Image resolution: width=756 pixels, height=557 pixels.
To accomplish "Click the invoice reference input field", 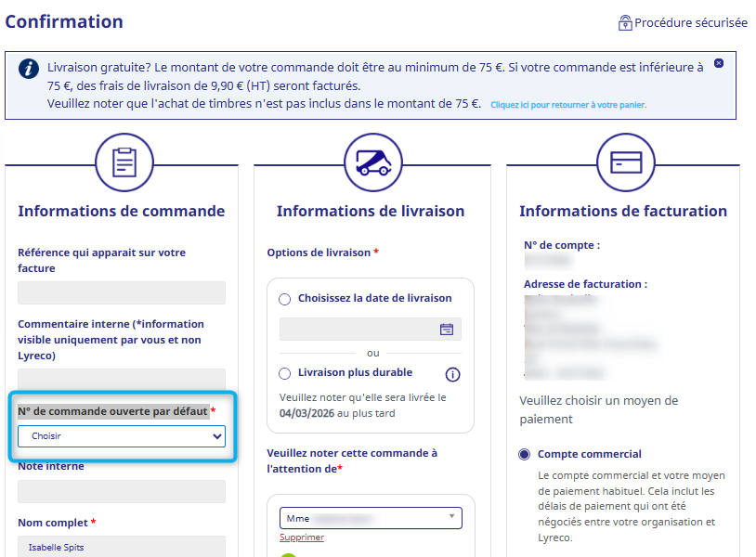I will [x=122, y=293].
